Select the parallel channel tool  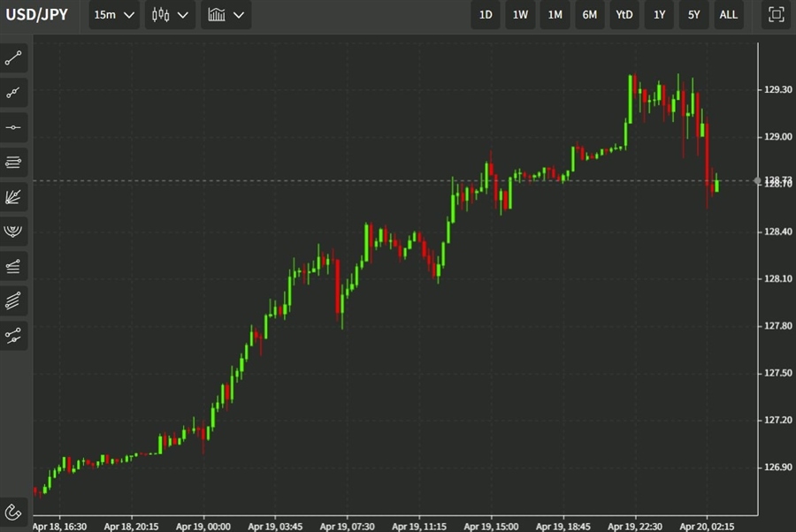tap(13, 300)
